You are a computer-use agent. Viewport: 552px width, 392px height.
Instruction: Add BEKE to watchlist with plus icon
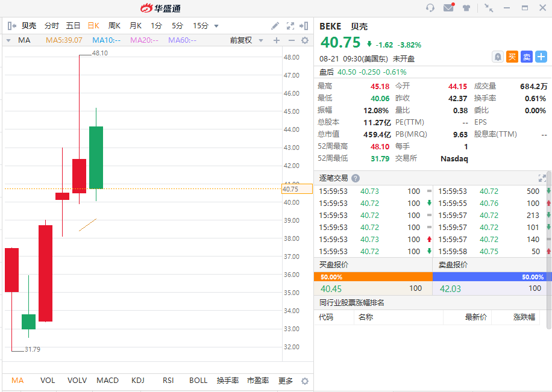[541, 57]
